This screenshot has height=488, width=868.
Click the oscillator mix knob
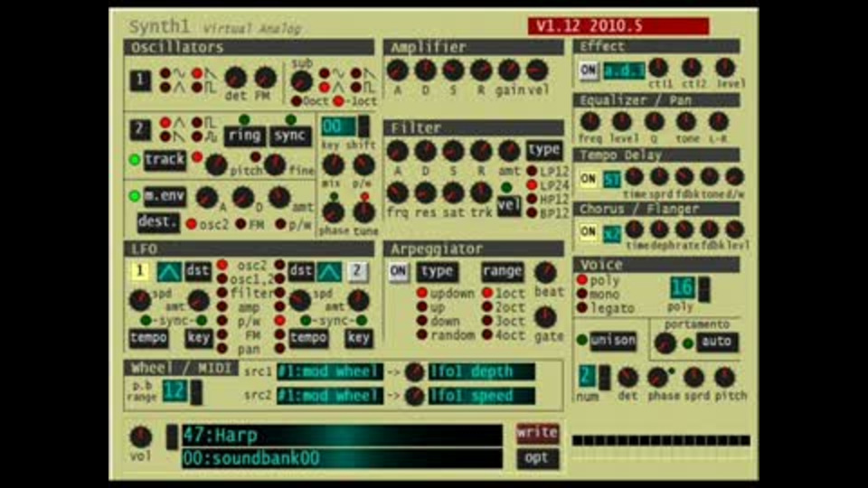[x=333, y=164]
